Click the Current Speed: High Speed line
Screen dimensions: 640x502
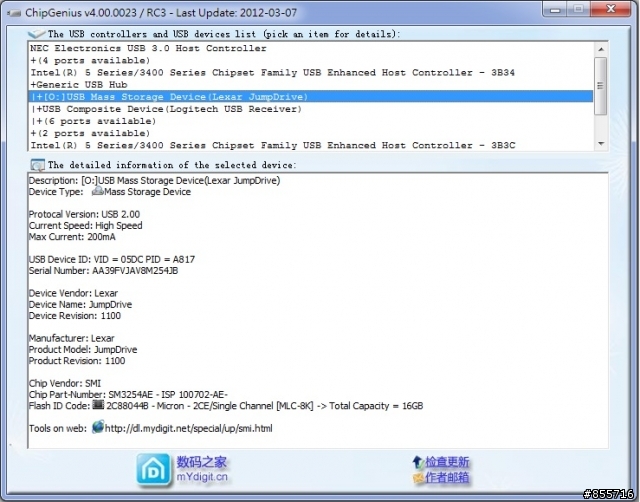(86, 225)
